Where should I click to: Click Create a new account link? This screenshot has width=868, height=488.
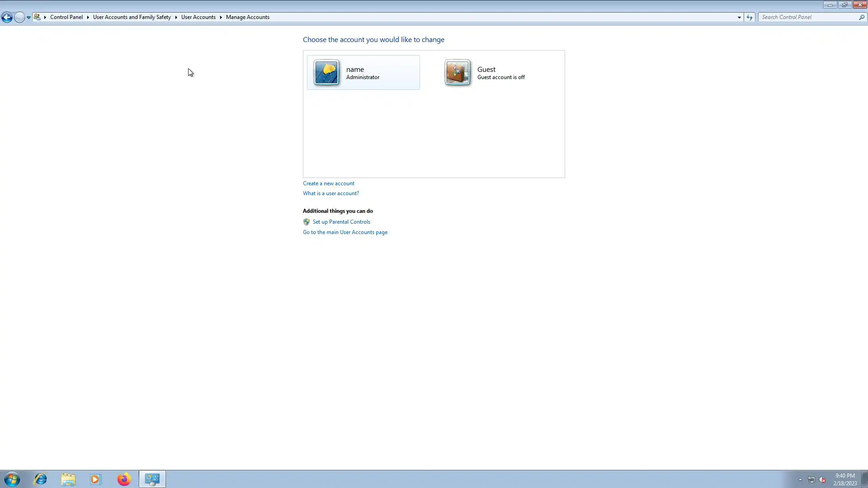328,183
